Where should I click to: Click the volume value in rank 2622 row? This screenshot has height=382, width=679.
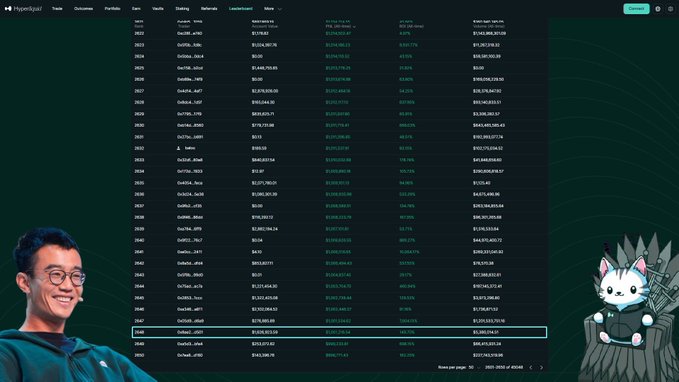489,33
